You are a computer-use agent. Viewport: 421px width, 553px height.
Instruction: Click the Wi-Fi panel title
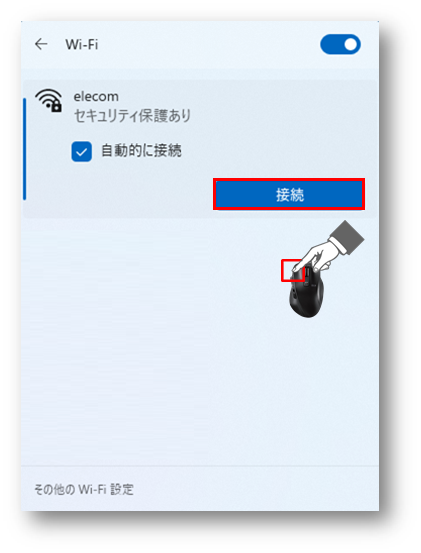tap(81, 44)
